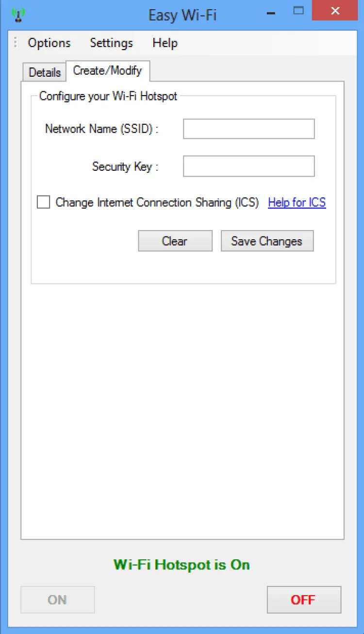This screenshot has width=364, height=634.
Task: Open the Help for ICS link
Action: pyautogui.click(x=297, y=202)
